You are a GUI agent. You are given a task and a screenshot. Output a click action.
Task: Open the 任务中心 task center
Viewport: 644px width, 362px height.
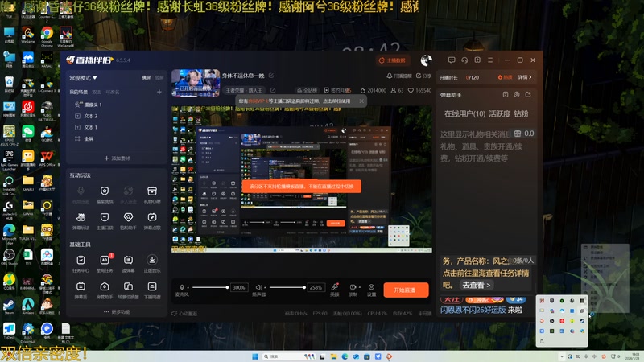(81, 264)
